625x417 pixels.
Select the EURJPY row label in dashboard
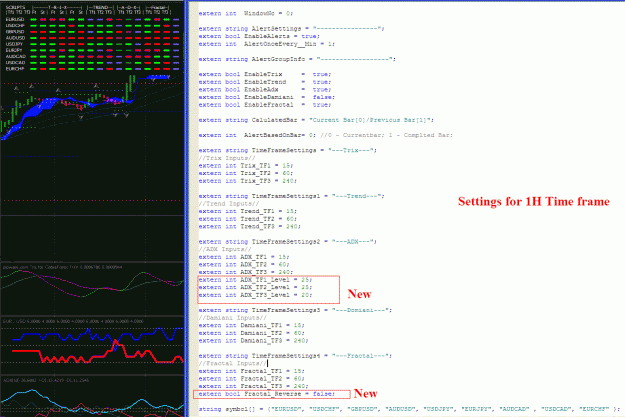(x=14, y=50)
